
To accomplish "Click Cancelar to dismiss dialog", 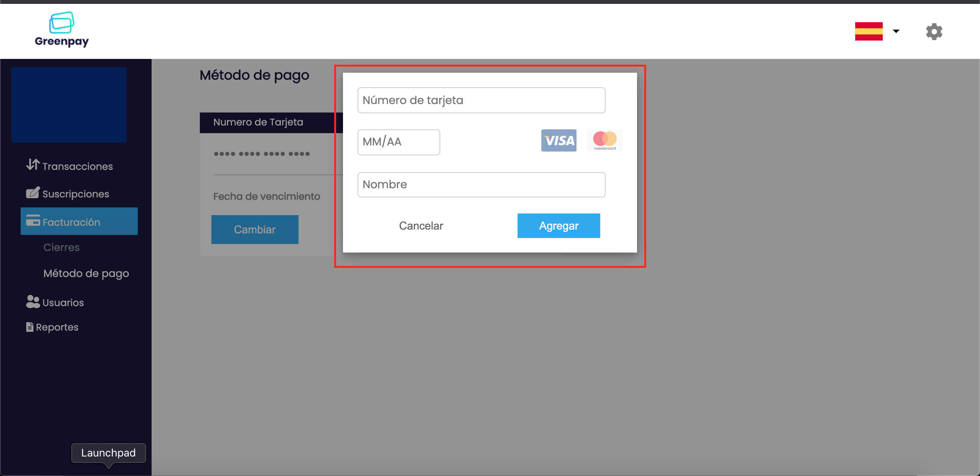I will pos(421,226).
